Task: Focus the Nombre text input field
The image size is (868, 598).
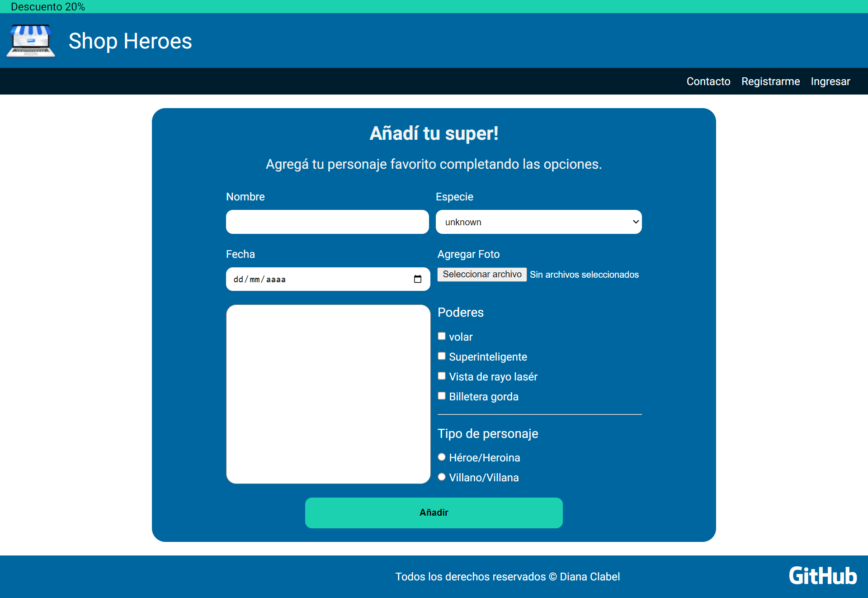Action: pos(327,222)
